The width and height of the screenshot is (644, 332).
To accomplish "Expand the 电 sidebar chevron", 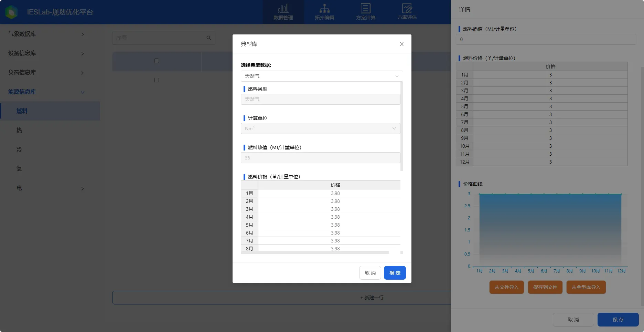I will [83, 189].
